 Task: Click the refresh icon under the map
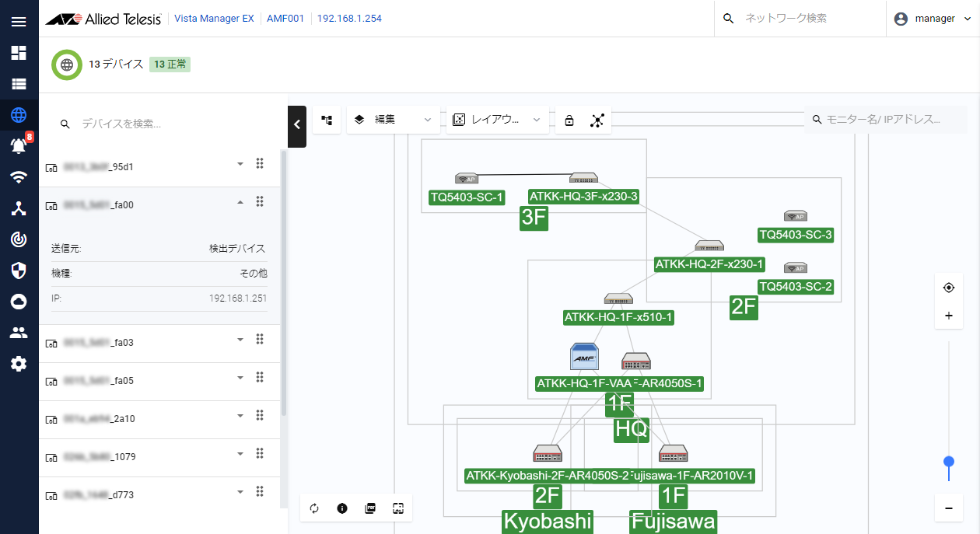(x=314, y=508)
